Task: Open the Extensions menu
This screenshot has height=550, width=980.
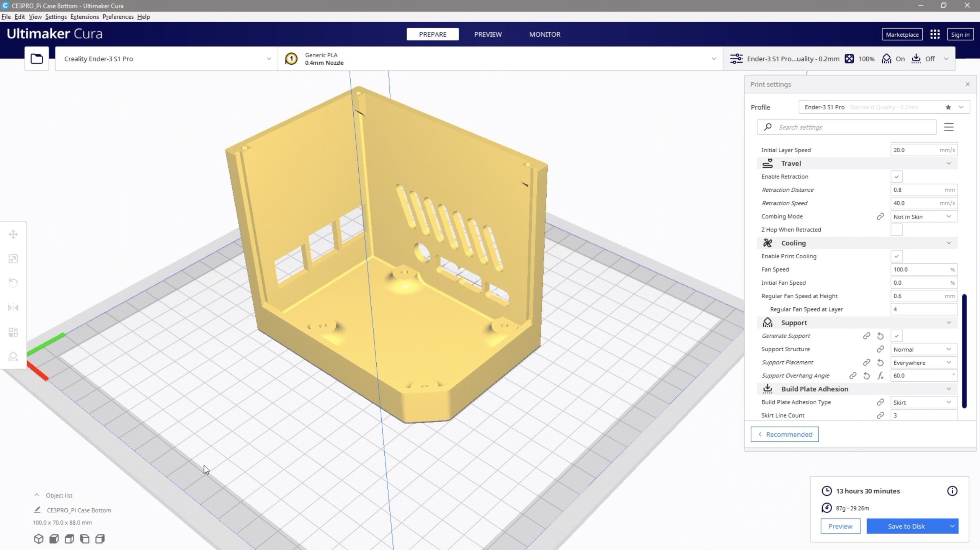Action: 84,17
